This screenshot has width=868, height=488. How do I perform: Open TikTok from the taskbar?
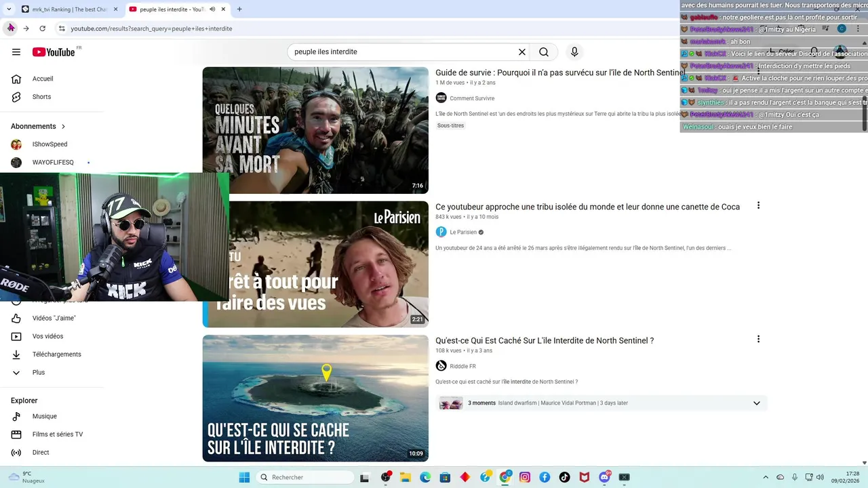tap(564, 477)
